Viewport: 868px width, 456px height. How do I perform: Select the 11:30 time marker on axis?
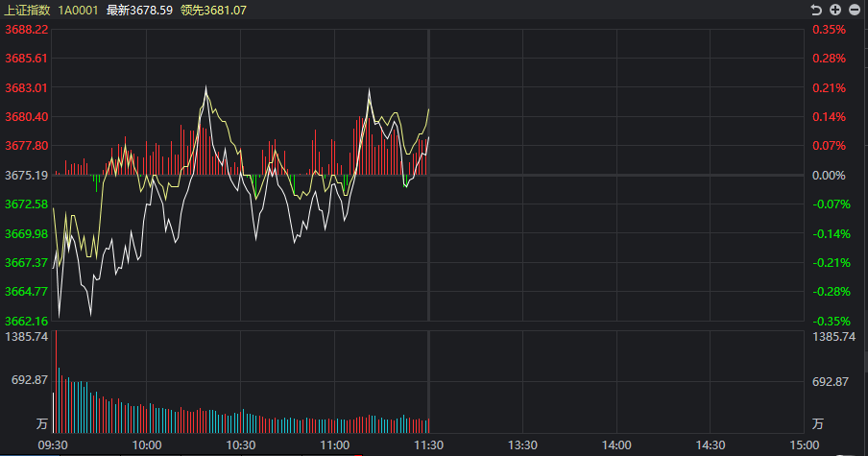pos(428,445)
